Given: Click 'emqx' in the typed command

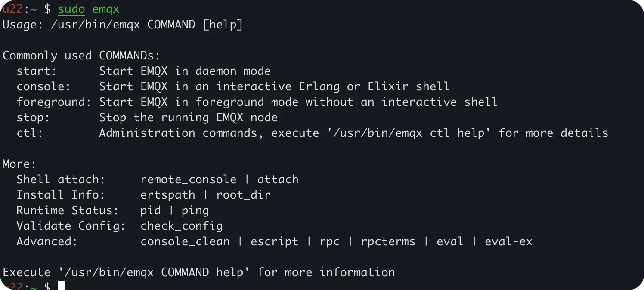Looking at the screenshot, I should pos(106,9).
